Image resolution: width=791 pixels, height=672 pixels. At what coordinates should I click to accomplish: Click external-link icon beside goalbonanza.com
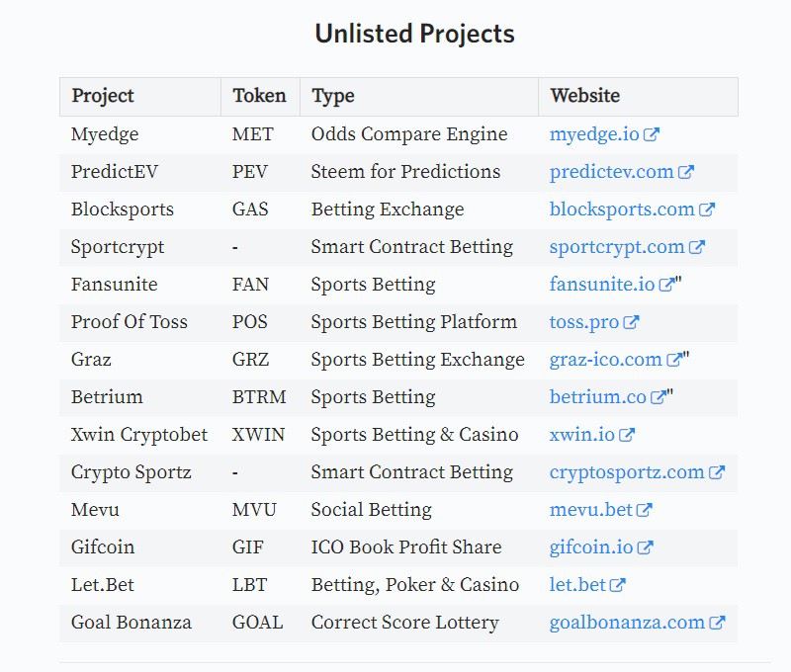coord(717,623)
